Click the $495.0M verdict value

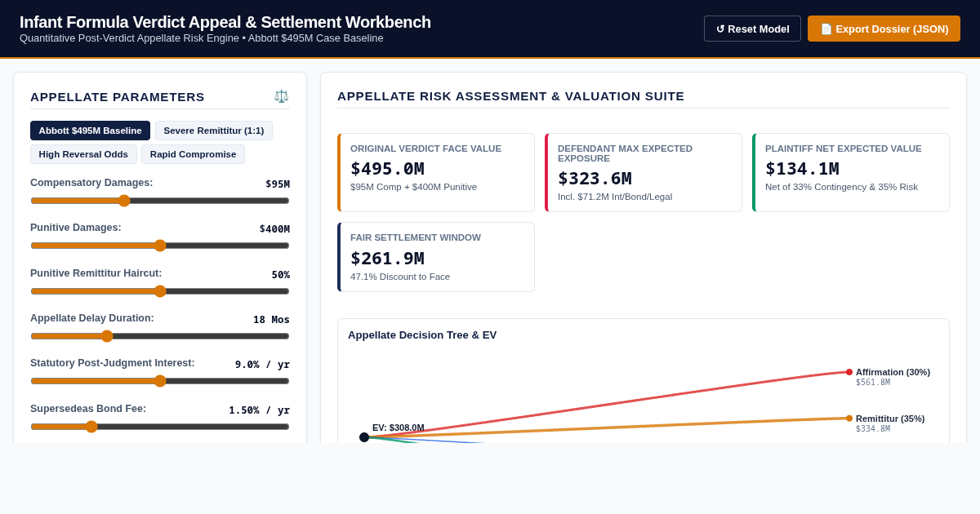[387, 169]
